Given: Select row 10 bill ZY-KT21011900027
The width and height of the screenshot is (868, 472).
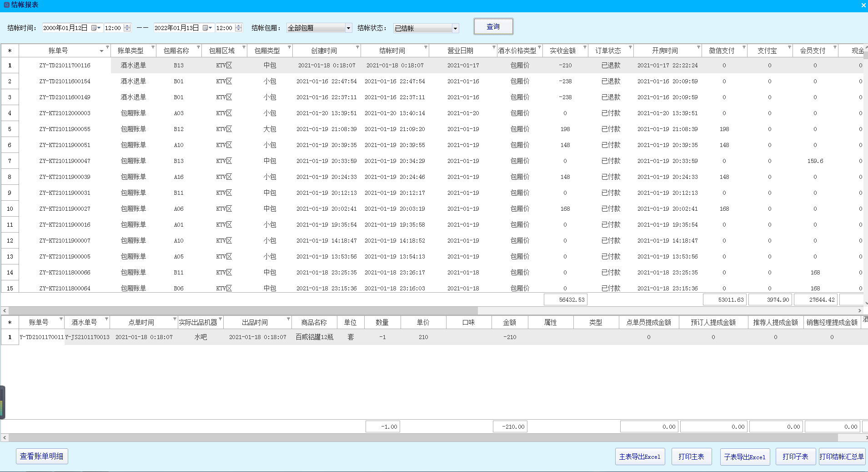Looking at the screenshot, I should coord(65,208).
